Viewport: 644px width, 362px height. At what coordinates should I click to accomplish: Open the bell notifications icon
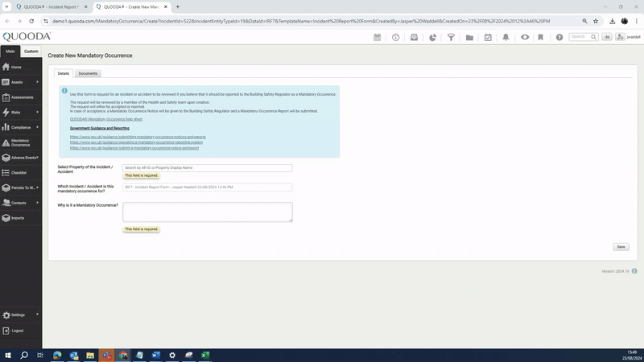click(x=506, y=37)
